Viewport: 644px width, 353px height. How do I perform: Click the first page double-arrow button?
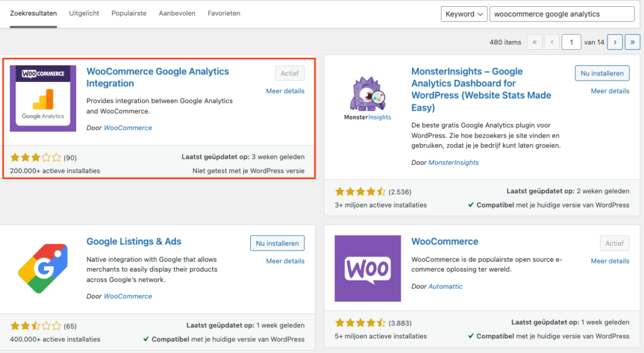coord(535,42)
